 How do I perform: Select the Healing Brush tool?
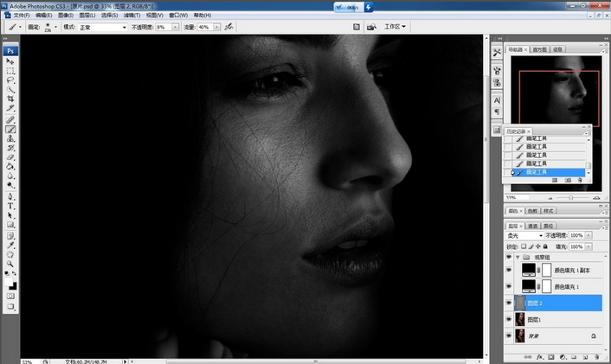[10, 120]
